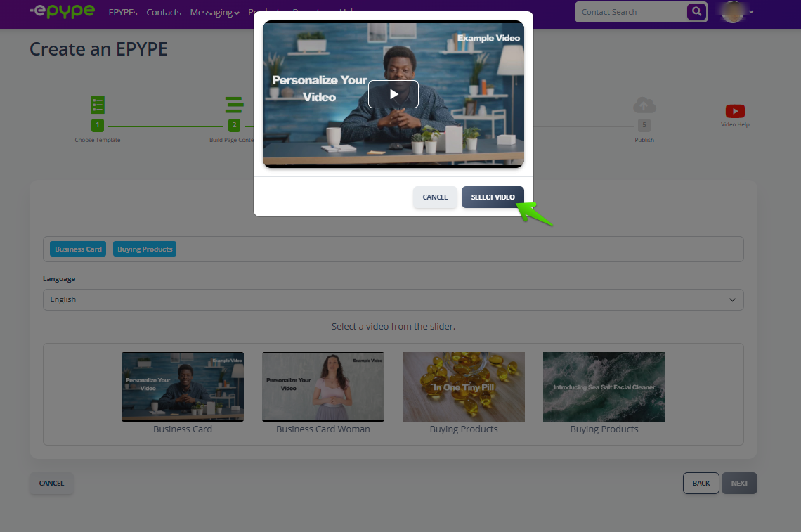This screenshot has height=532, width=801.
Task: Click step number 2 badge
Action: point(234,125)
